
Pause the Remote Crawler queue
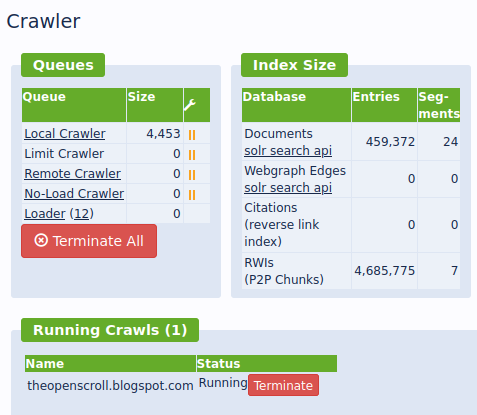[x=192, y=175]
